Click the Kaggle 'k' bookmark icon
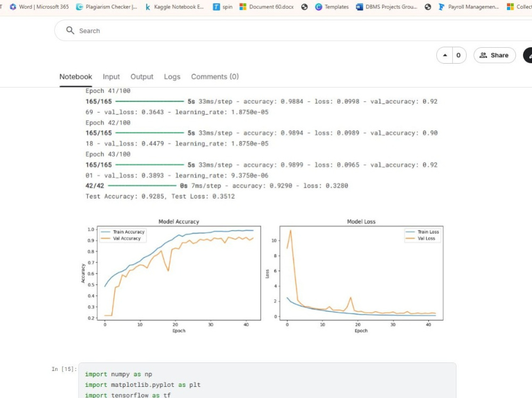Viewport: 532px width, 398px height. [x=147, y=7]
